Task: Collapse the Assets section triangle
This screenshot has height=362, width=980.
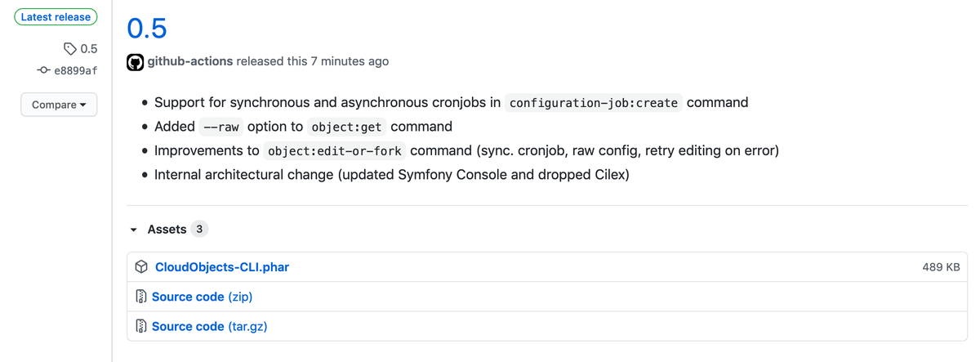Action: tap(133, 230)
